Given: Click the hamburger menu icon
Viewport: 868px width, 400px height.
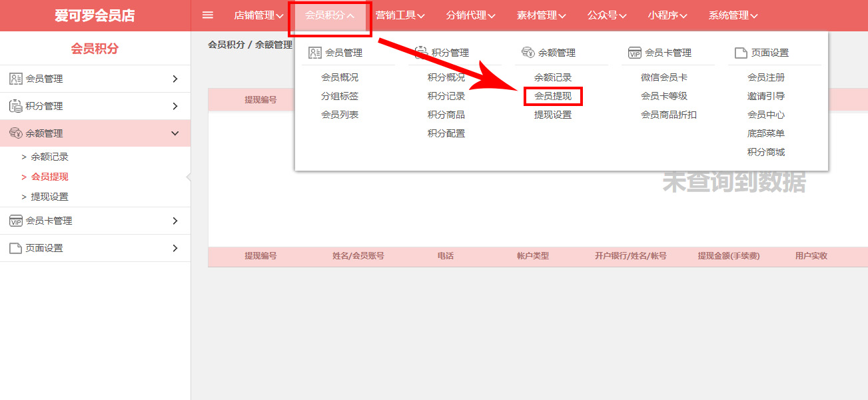Looking at the screenshot, I should click(207, 15).
